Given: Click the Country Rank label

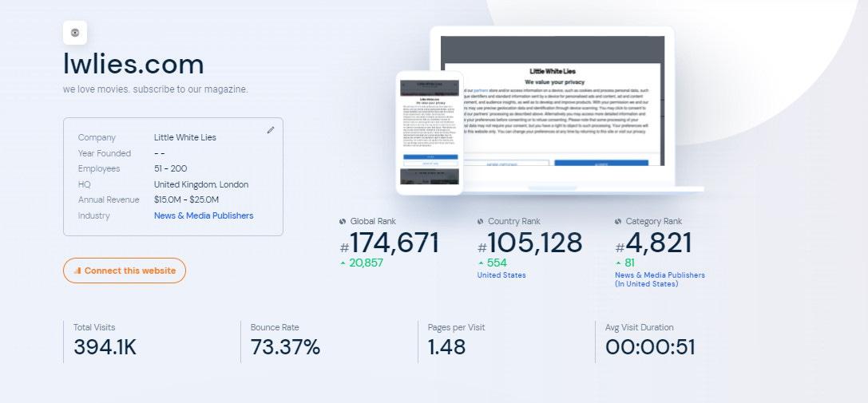Looking at the screenshot, I should [x=514, y=221].
